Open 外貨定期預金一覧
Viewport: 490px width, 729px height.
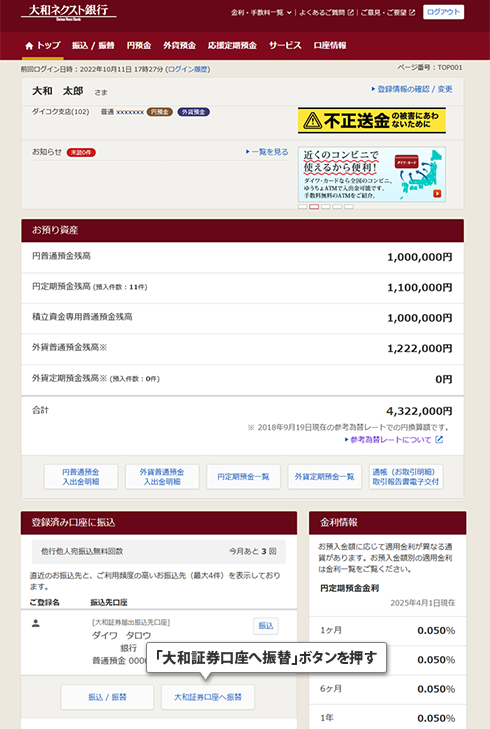324,477
